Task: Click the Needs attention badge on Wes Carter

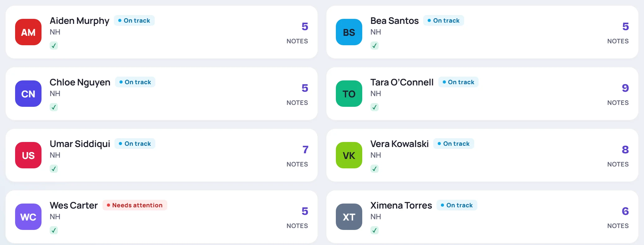Action: tap(135, 205)
